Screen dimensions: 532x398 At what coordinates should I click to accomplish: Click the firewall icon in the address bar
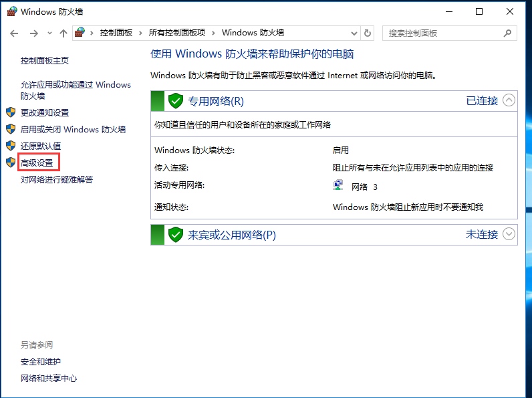point(80,33)
